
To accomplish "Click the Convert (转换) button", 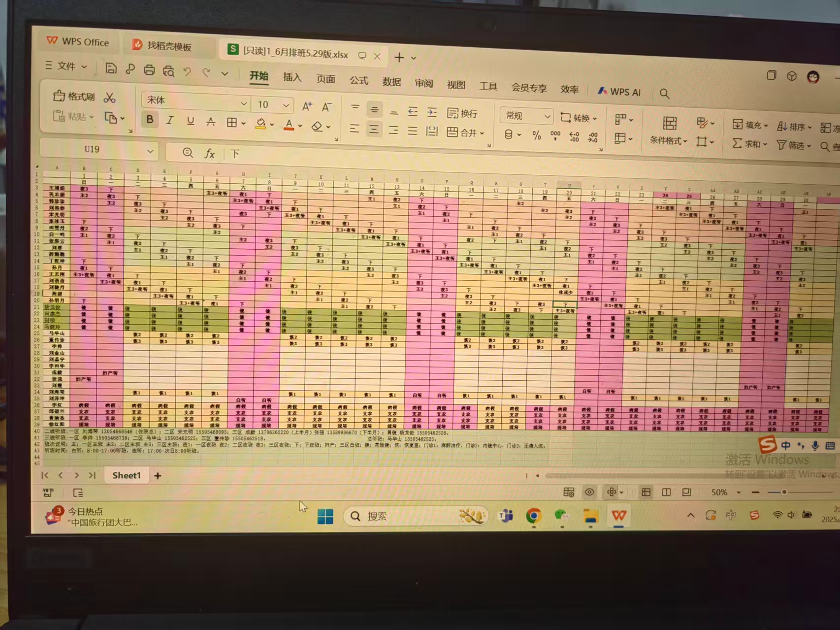I will point(579,118).
